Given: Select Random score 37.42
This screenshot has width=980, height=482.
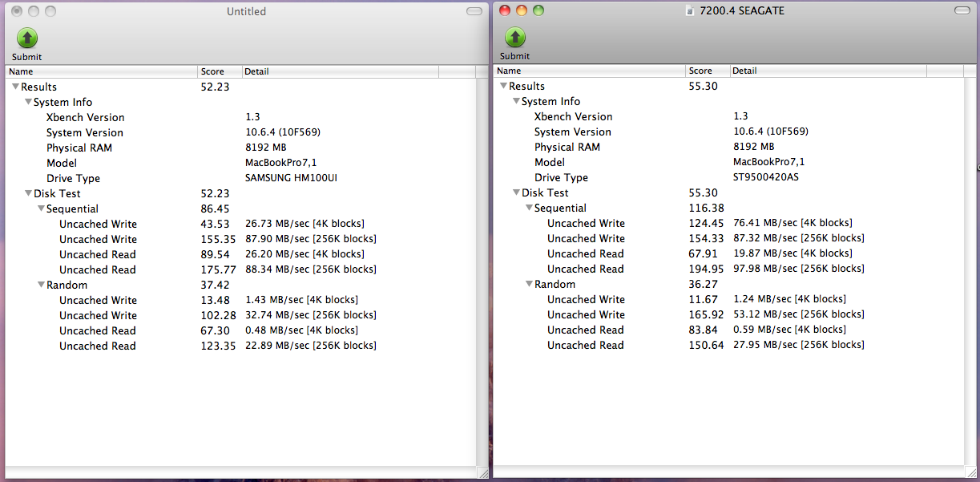Looking at the screenshot, I should 215,285.
